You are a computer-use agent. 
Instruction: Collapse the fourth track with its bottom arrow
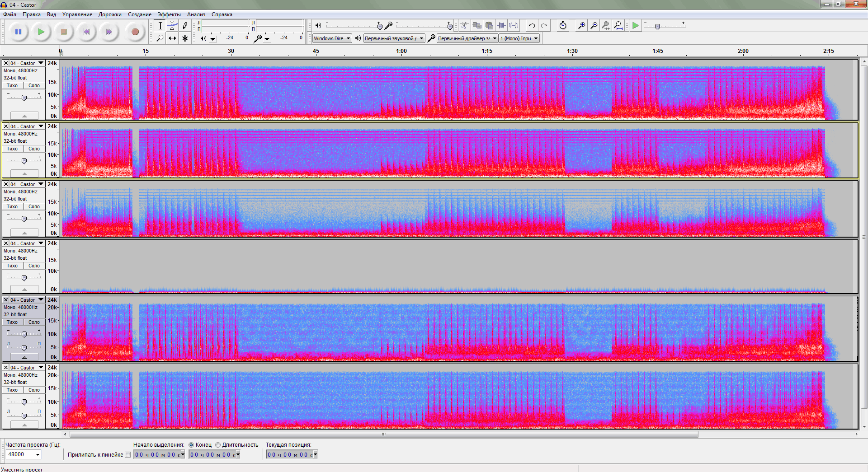click(x=24, y=290)
